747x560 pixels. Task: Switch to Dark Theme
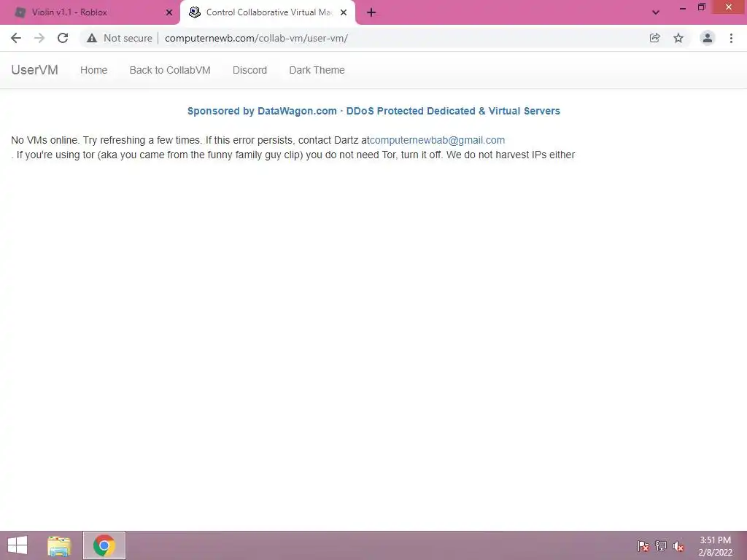[317, 70]
